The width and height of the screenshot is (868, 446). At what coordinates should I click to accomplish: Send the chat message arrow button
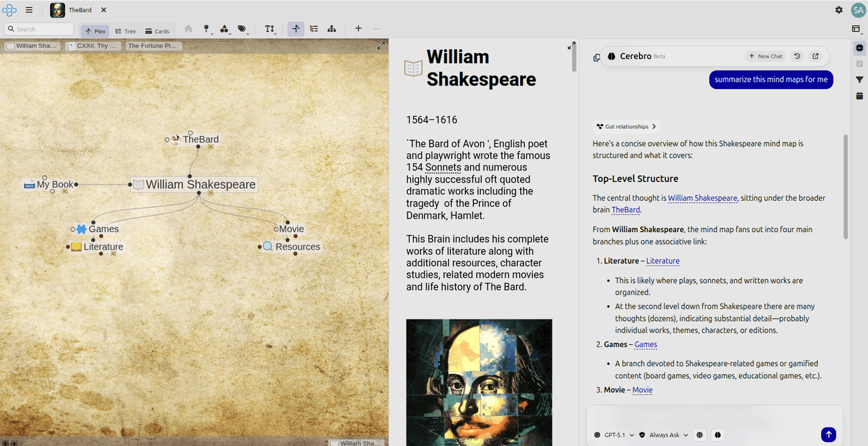(828, 434)
